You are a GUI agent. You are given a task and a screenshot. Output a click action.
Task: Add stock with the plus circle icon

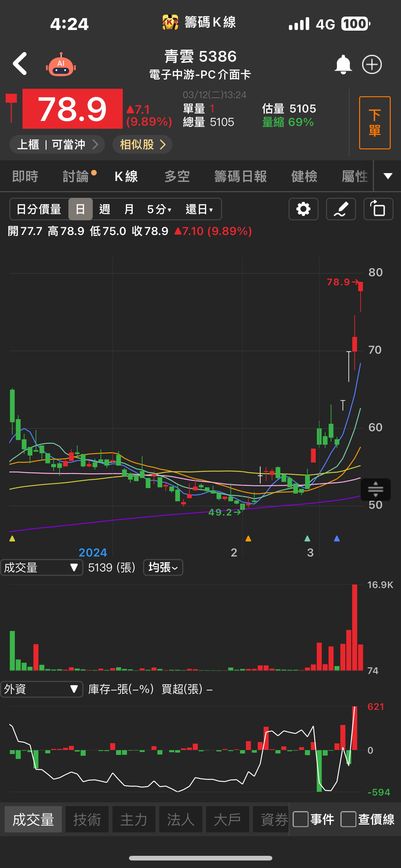coord(372,64)
